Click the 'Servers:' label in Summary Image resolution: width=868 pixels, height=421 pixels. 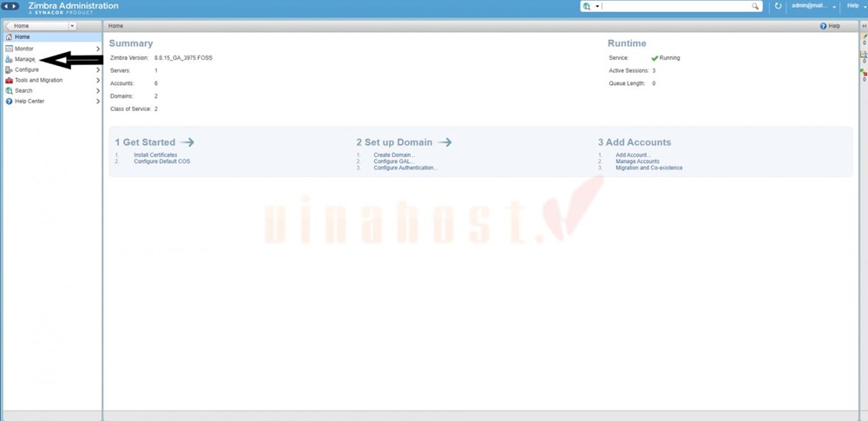[120, 71]
